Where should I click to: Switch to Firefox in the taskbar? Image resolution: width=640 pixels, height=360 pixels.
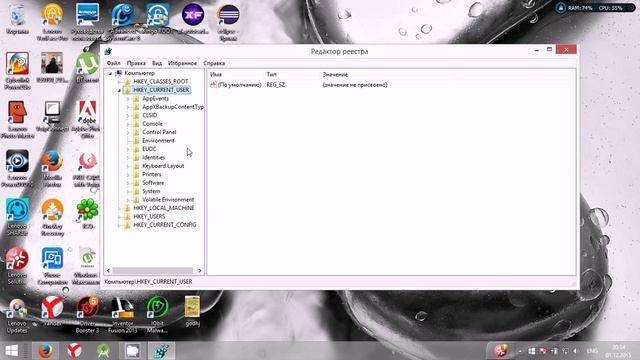click(x=46, y=351)
